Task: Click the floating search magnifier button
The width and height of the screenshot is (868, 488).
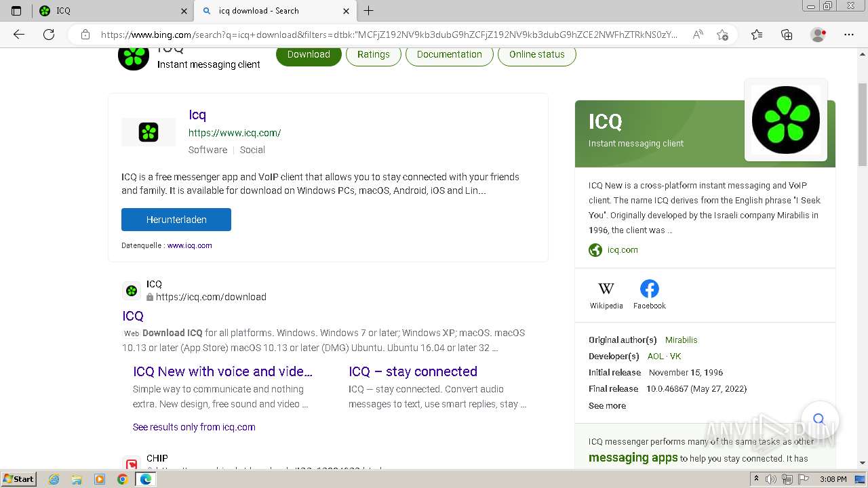Action: pyautogui.click(x=818, y=419)
